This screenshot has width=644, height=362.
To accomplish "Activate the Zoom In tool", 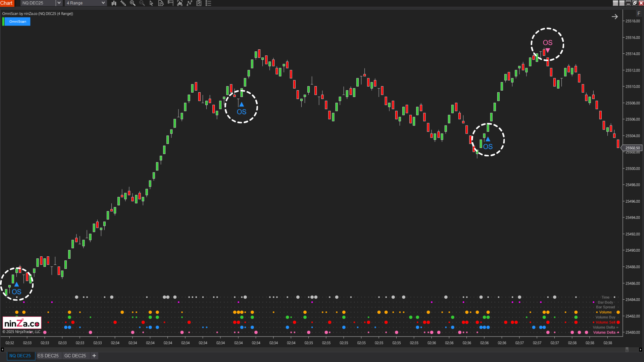I will point(133,3).
